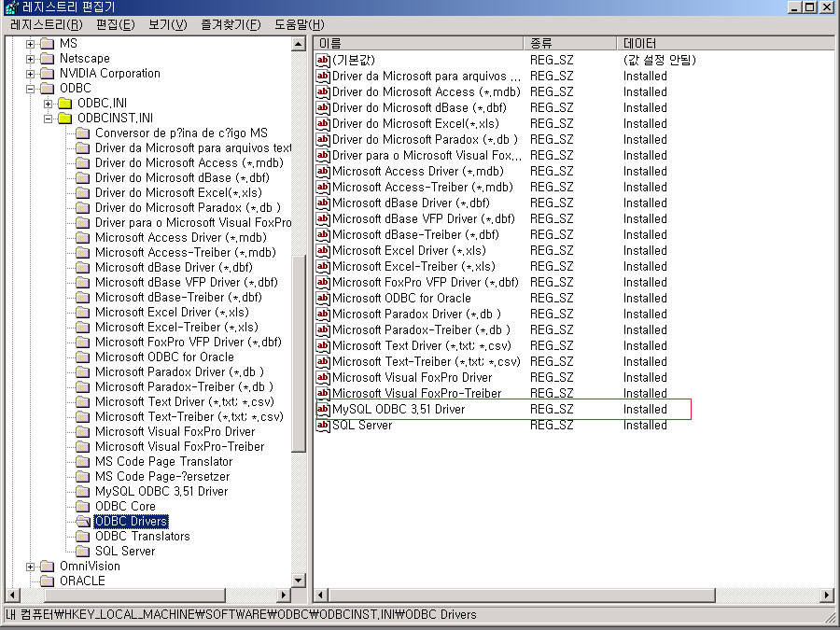
Task: Click the tree pane's scroll up arrow
Action: point(299,44)
